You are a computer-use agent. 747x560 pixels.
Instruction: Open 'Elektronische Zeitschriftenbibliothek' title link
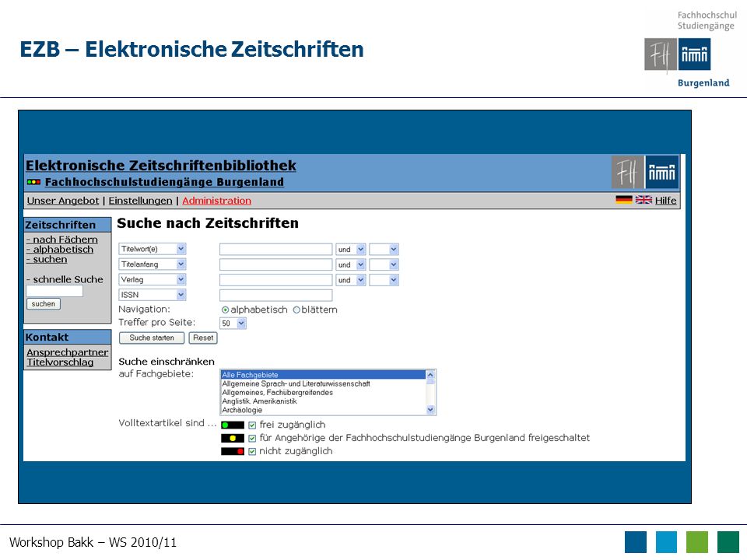(x=161, y=165)
